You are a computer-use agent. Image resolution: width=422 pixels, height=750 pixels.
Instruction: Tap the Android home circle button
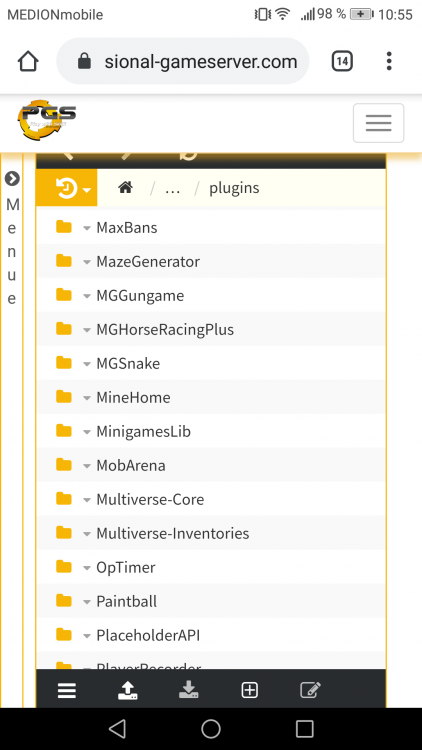coord(211,729)
